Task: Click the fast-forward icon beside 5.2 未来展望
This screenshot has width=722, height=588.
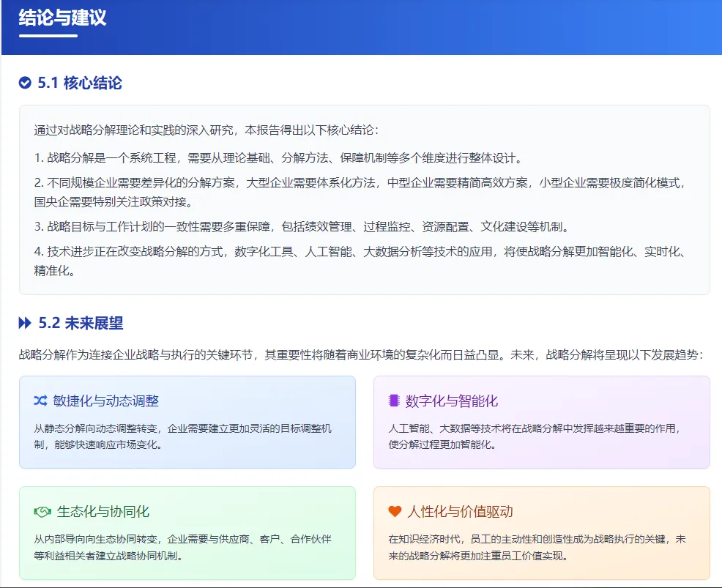Action: point(25,323)
